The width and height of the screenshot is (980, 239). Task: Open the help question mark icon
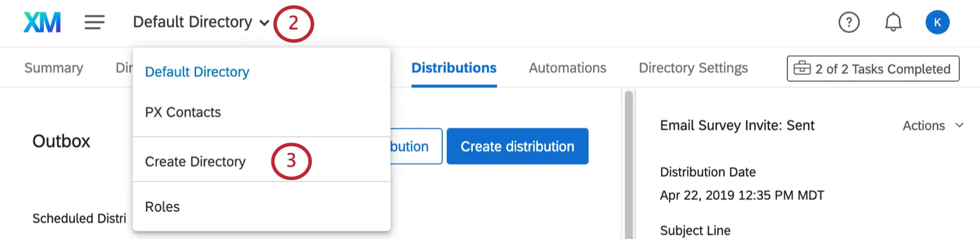click(849, 23)
